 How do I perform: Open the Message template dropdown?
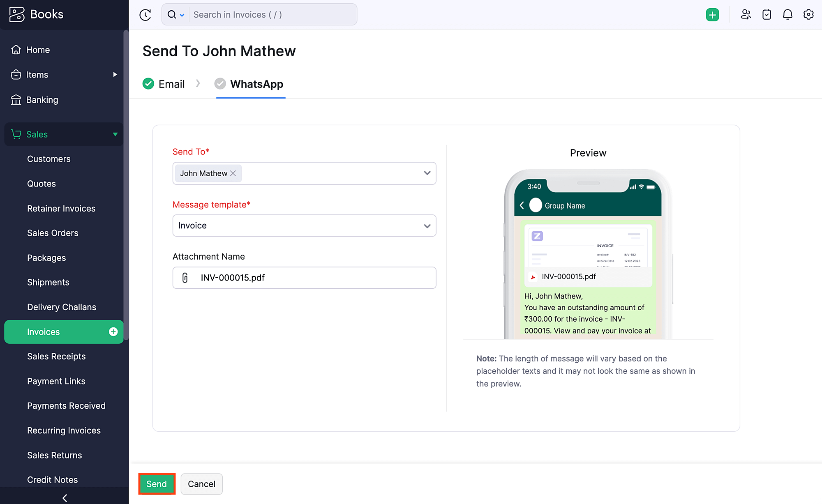pos(427,226)
